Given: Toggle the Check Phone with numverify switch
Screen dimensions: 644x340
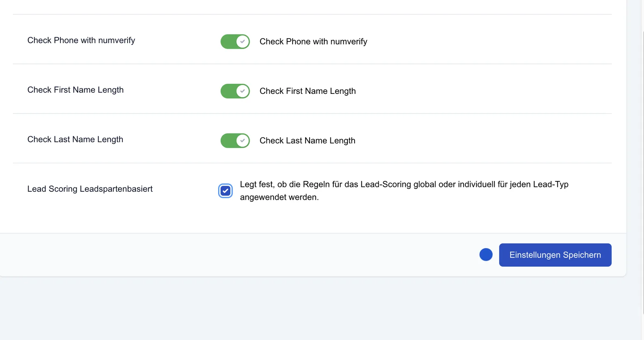Looking at the screenshot, I should point(235,41).
